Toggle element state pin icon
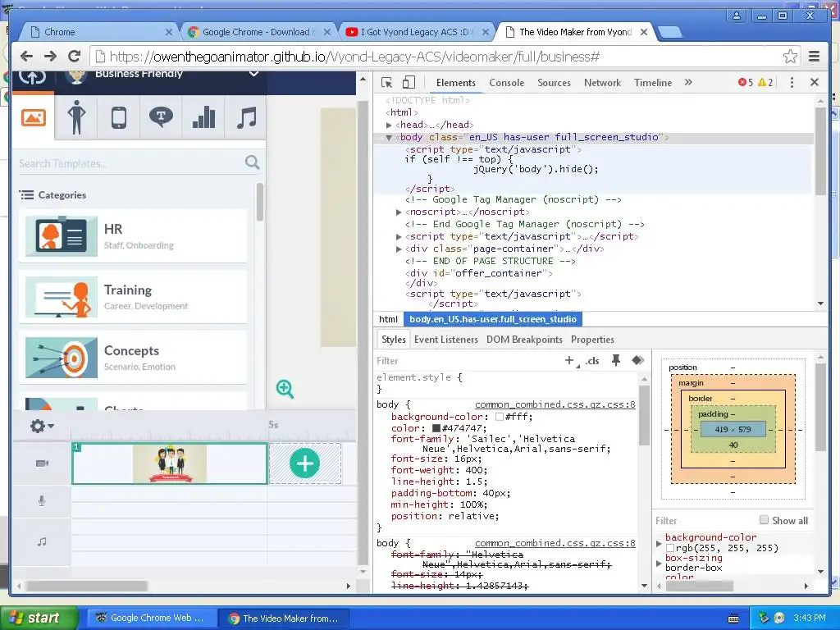Image resolution: width=840 pixels, height=630 pixels. tap(616, 361)
